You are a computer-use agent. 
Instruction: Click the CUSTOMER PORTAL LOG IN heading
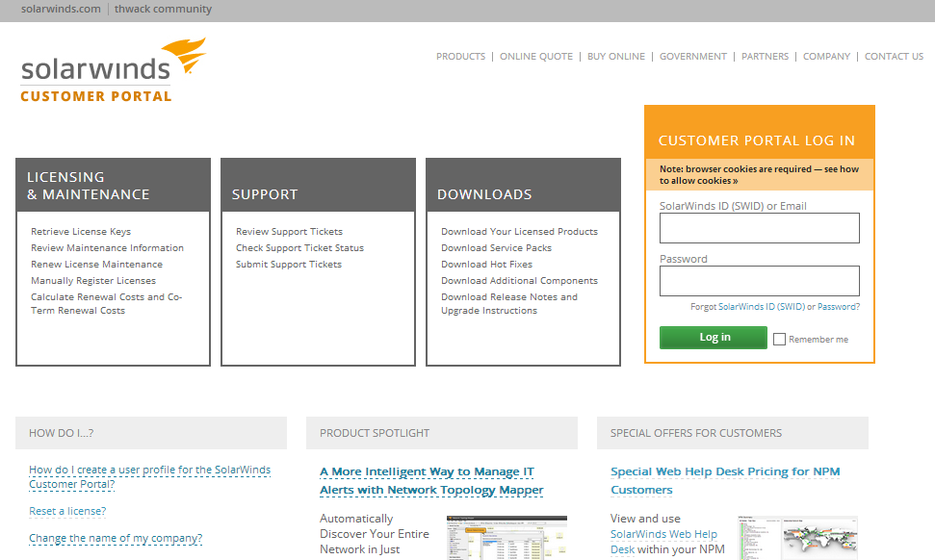point(756,140)
